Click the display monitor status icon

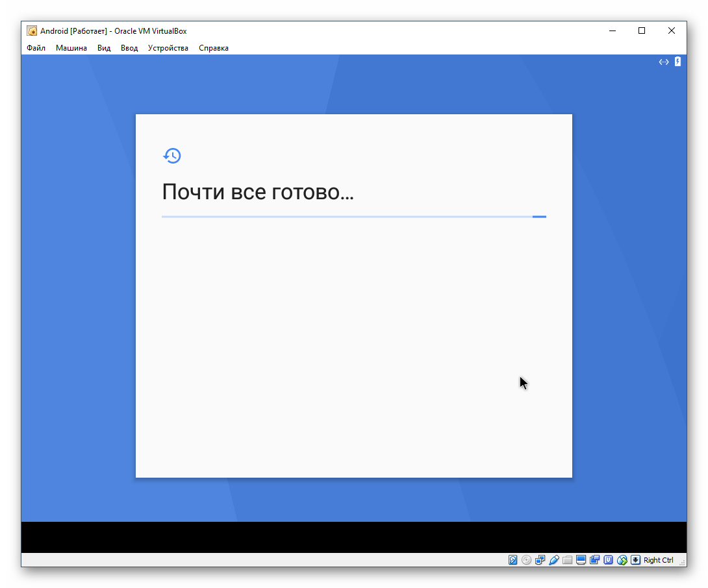581,560
